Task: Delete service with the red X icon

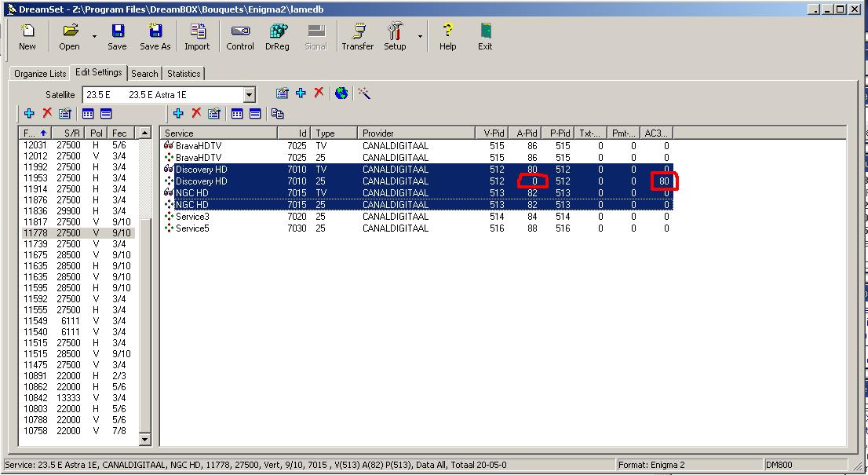Action: pyautogui.click(x=196, y=114)
